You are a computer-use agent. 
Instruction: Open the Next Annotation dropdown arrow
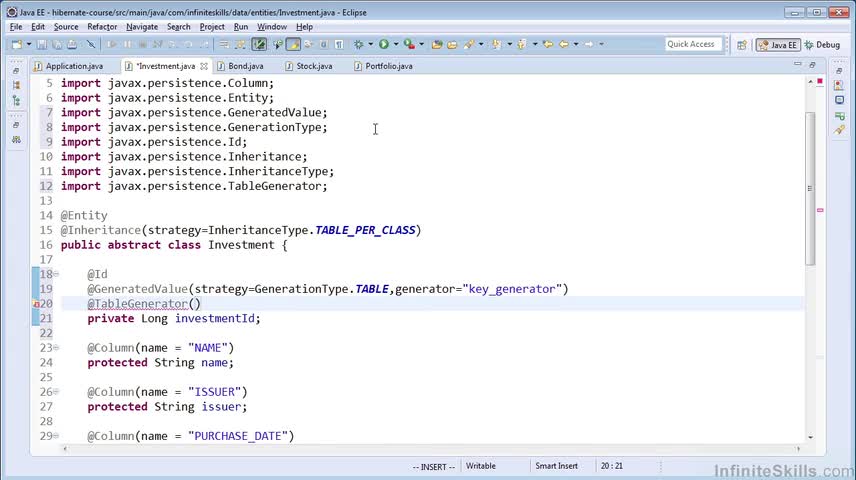coord(509,44)
